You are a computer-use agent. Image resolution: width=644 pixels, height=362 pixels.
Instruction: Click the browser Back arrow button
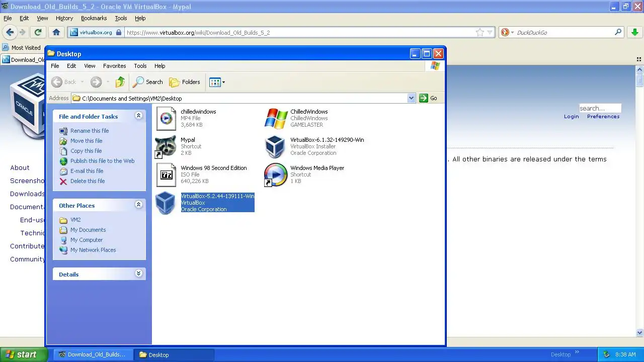(x=10, y=32)
